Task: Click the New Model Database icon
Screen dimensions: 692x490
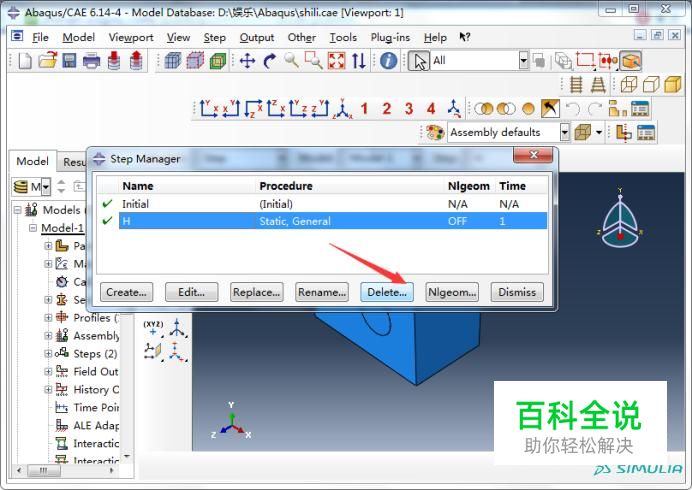Action: pos(25,60)
